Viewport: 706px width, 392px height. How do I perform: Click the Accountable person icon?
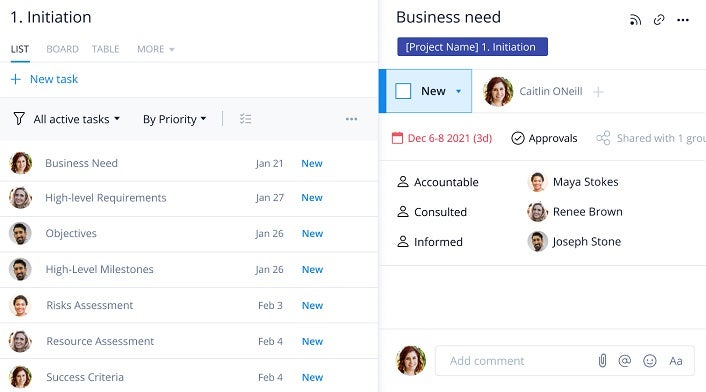coord(403,182)
